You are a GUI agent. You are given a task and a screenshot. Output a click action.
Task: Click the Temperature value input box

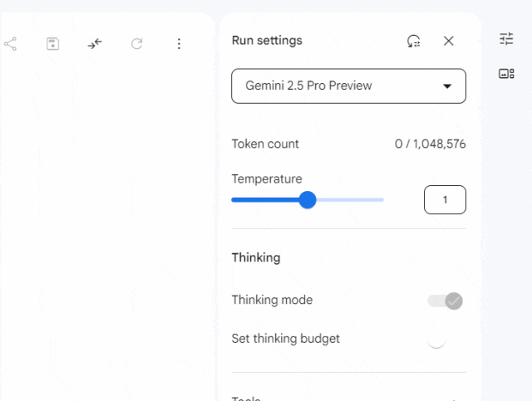pyautogui.click(x=445, y=199)
